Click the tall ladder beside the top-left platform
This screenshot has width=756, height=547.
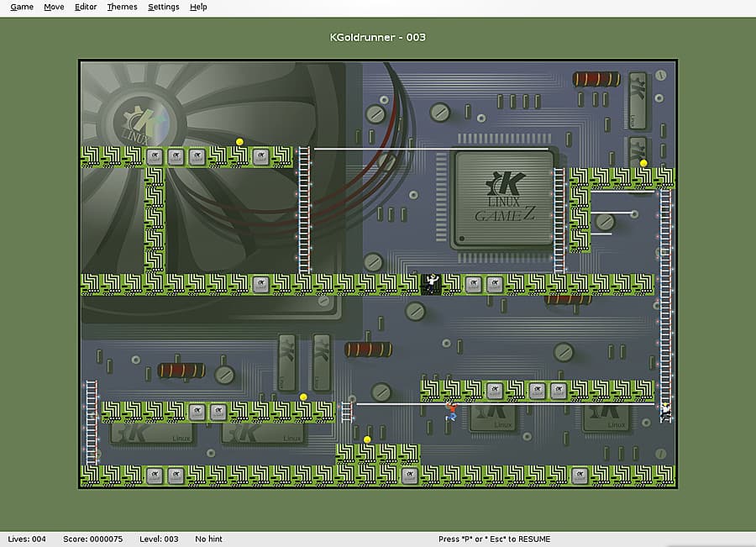[x=304, y=210]
